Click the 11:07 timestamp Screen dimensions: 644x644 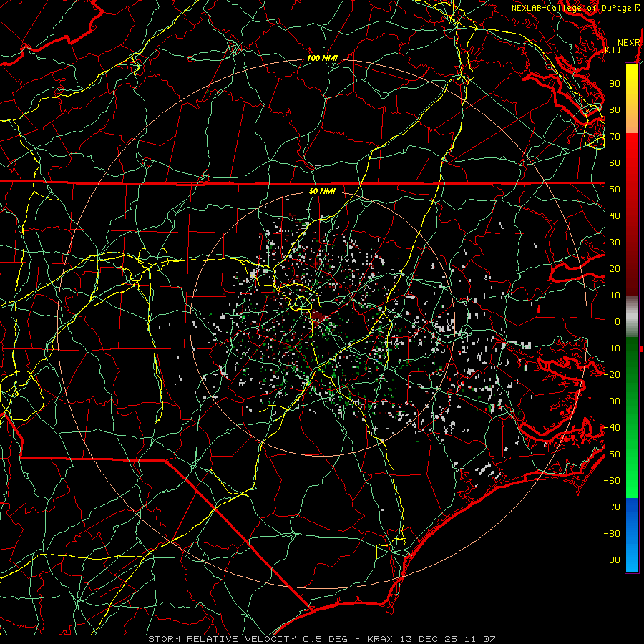pos(480,639)
